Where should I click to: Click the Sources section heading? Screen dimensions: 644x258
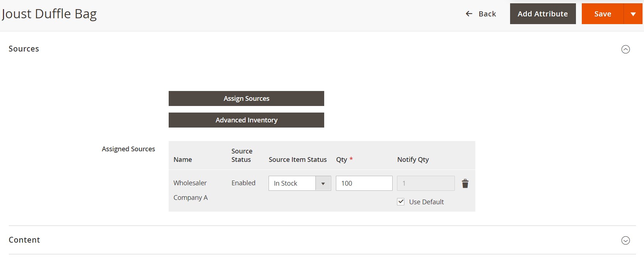click(24, 49)
